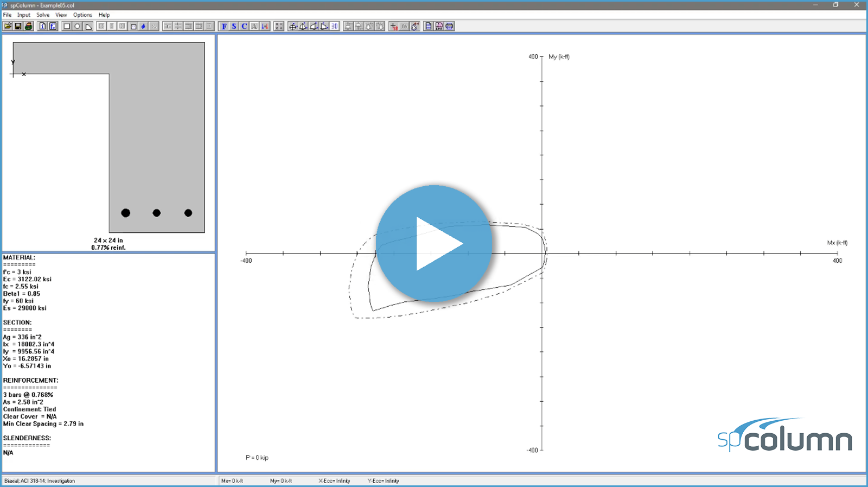The height and width of the screenshot is (487, 868).
Task: Click the 'f'c = 3 ksi' material line
Action: coord(17,272)
